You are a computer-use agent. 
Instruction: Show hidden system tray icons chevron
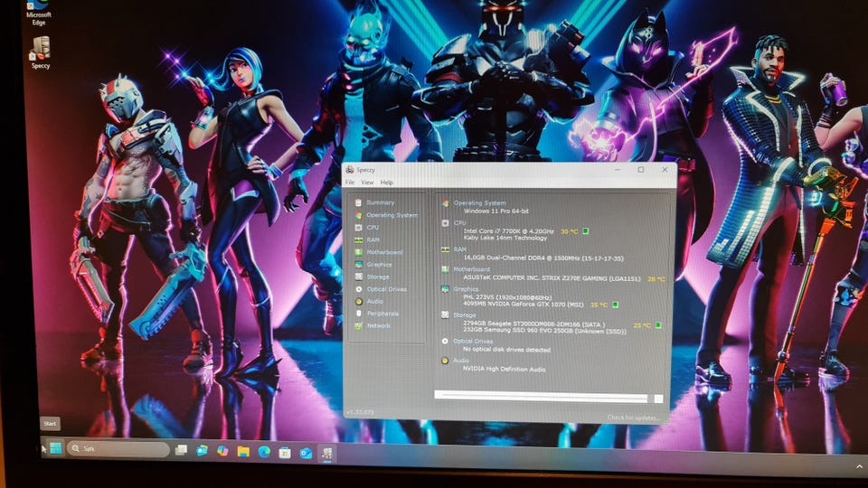point(860,467)
